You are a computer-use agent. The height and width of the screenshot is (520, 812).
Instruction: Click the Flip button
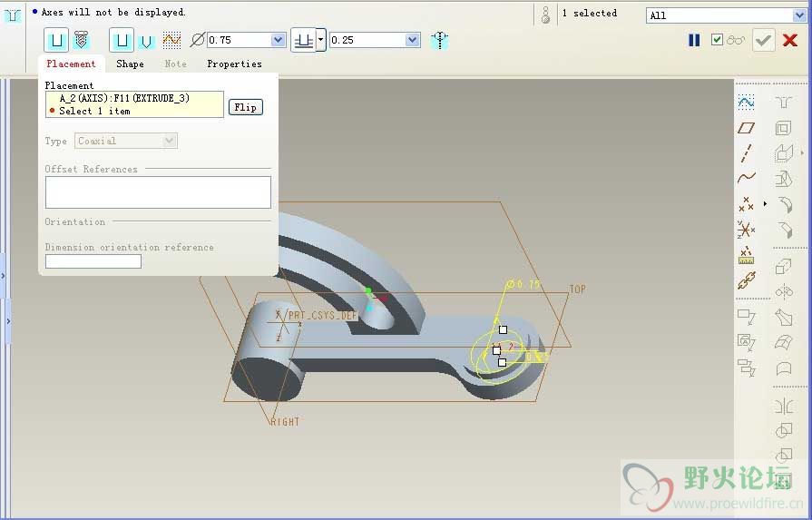point(246,107)
